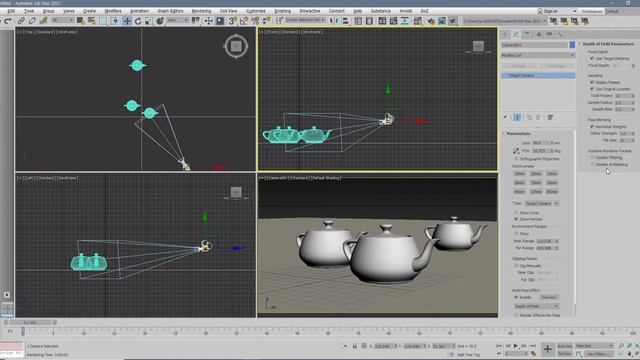This screenshot has height=360, width=640.
Task: Enable Disable Antialiasing checkbox
Action: [592, 164]
